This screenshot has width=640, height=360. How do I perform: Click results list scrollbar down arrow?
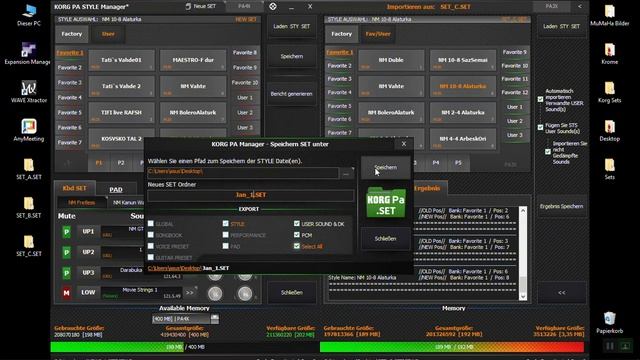tap(522, 297)
